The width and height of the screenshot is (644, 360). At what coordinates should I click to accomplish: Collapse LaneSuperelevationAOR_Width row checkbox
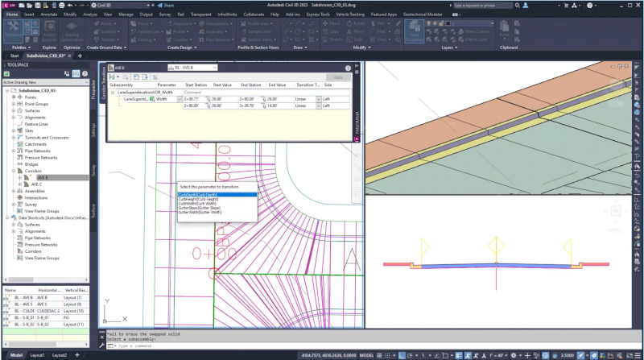click(x=113, y=93)
